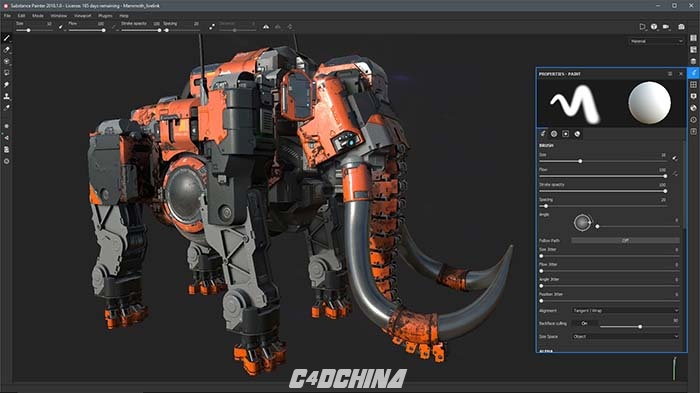Select the Projection tool in left toolbar
Image resolution: width=700 pixels, height=393 pixels.
click(x=6, y=62)
